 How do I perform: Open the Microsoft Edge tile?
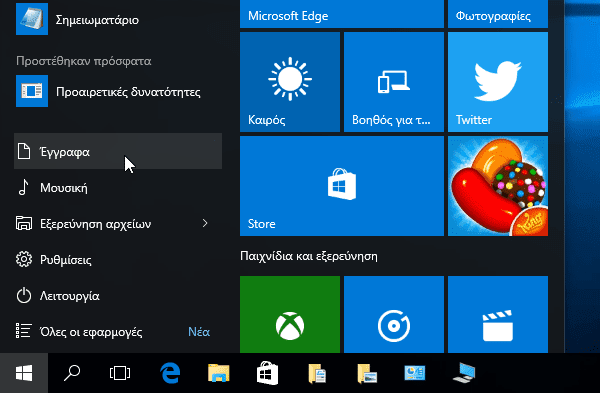coord(342,14)
